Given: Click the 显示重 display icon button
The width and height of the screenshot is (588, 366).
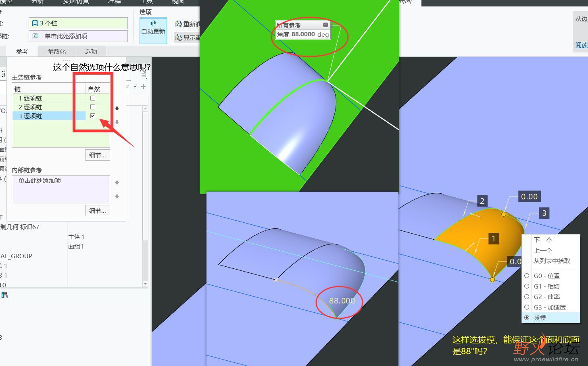Looking at the screenshot, I should point(179,38).
